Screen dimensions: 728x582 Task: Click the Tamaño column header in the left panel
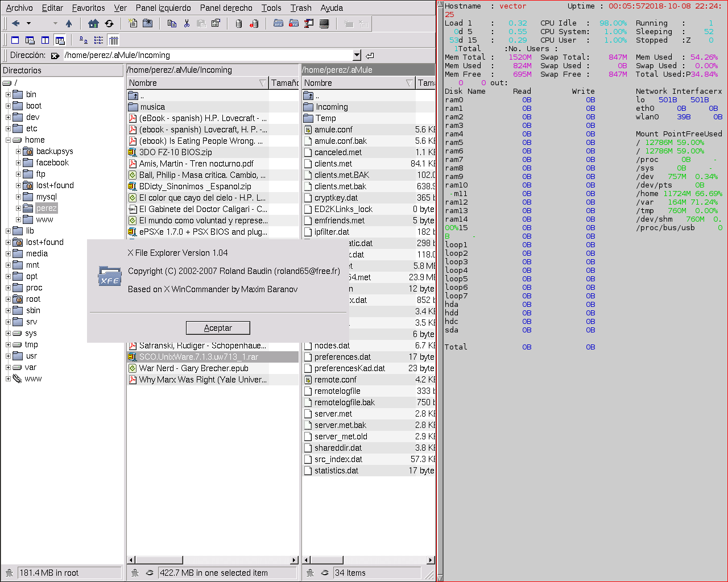click(x=284, y=83)
